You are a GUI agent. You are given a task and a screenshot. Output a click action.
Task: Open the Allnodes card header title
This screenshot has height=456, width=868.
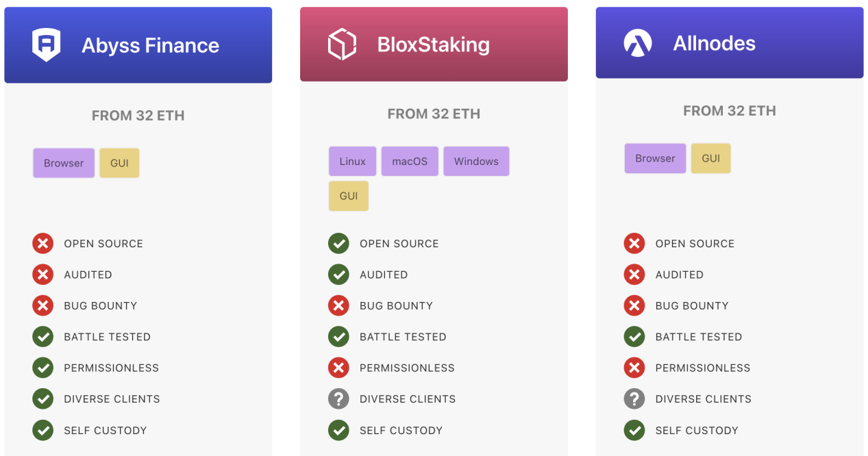[714, 43]
